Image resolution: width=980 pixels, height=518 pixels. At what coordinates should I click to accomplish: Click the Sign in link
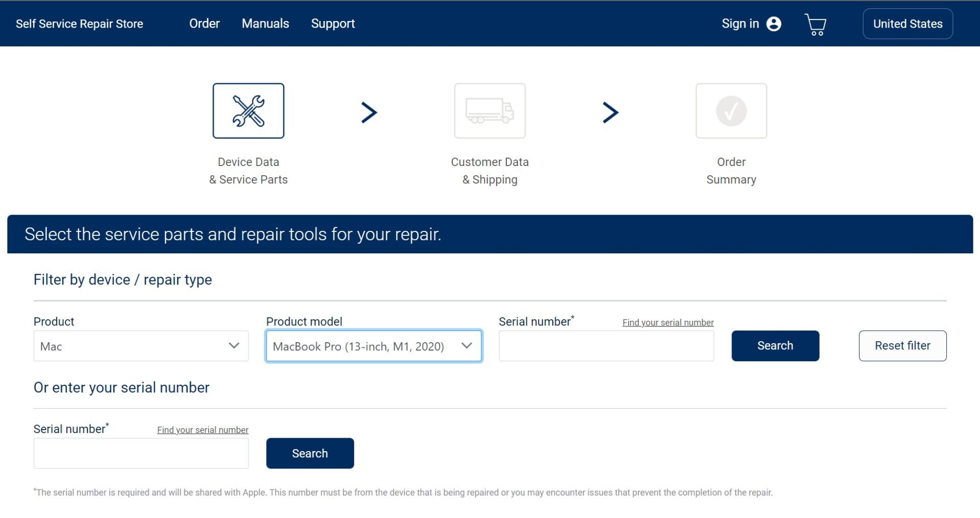tap(740, 23)
